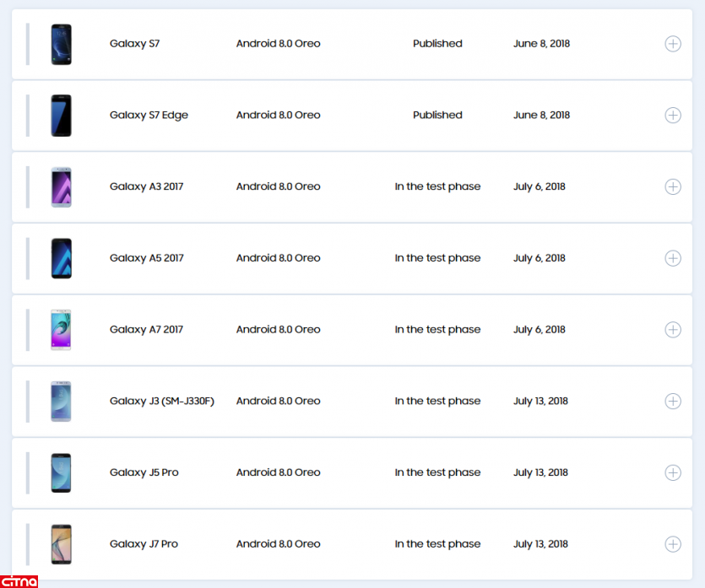This screenshot has width=705, height=588.
Task: Open the Galaxy J5 Pro plus icon
Action: coord(673,473)
